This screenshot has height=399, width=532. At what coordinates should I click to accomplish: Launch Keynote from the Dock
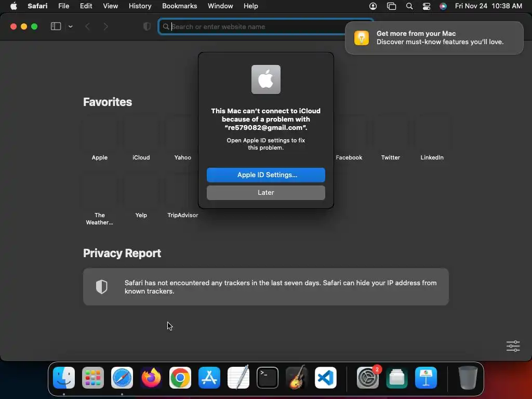tap(426, 378)
